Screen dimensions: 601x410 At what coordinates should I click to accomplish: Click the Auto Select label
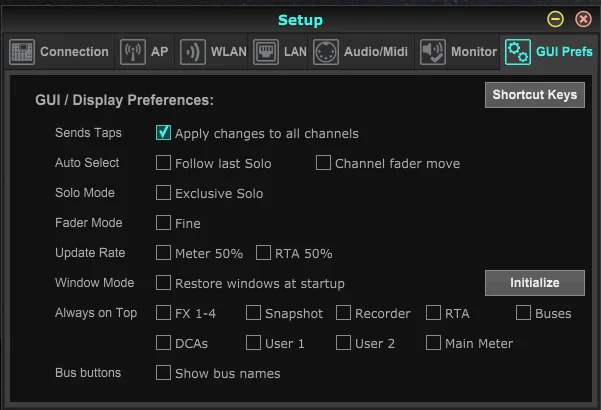pos(87,162)
